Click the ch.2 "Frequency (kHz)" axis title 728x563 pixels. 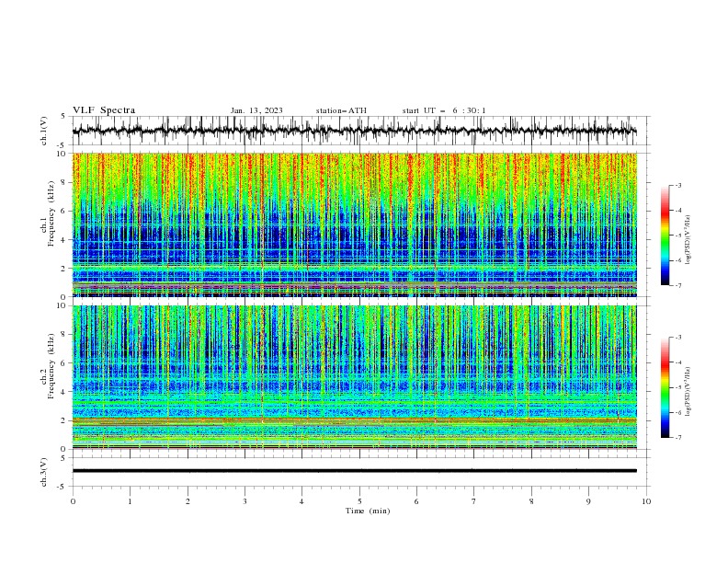pyautogui.click(x=51, y=366)
